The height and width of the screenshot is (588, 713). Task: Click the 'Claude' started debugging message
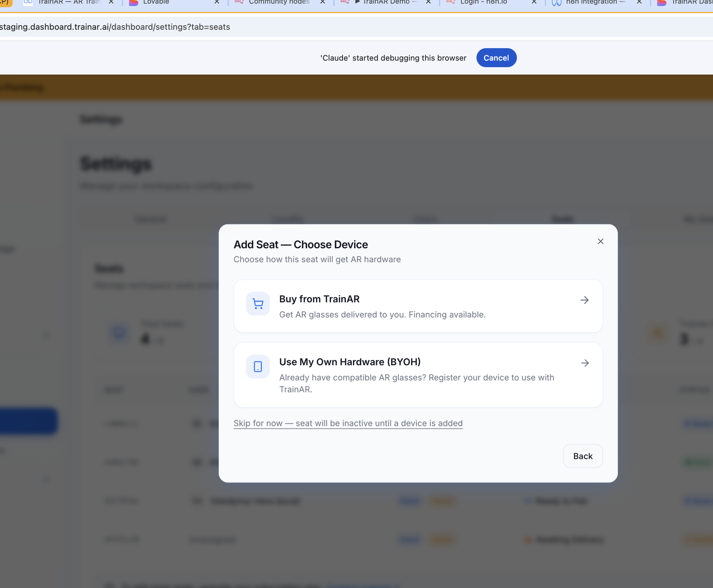(x=393, y=58)
